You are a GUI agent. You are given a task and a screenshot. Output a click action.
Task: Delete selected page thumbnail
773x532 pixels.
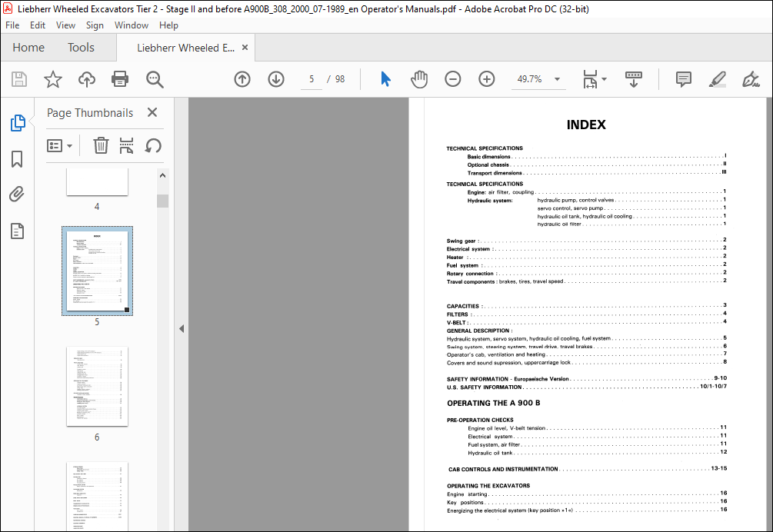[101, 146]
